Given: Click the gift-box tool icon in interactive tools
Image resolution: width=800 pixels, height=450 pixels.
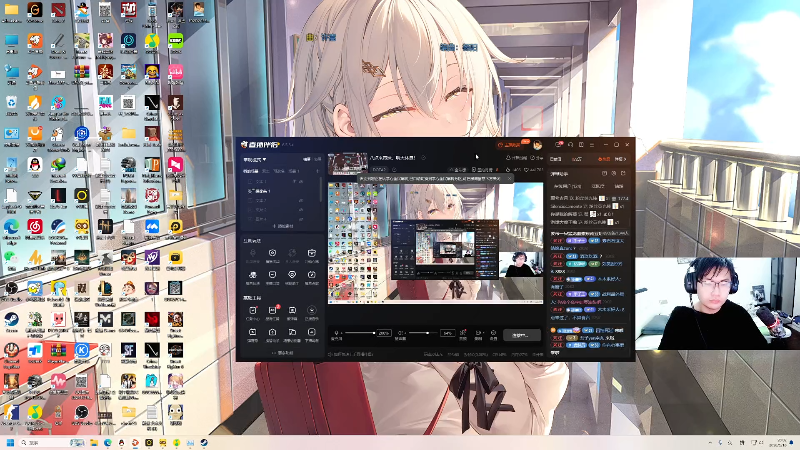Looking at the screenshot, I should click(x=311, y=253).
